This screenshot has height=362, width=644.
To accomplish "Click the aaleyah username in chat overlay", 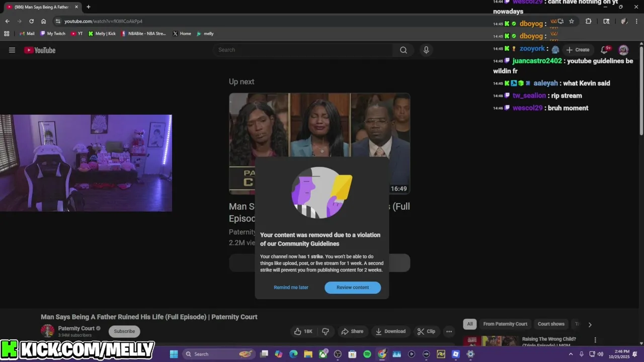I will [545, 83].
